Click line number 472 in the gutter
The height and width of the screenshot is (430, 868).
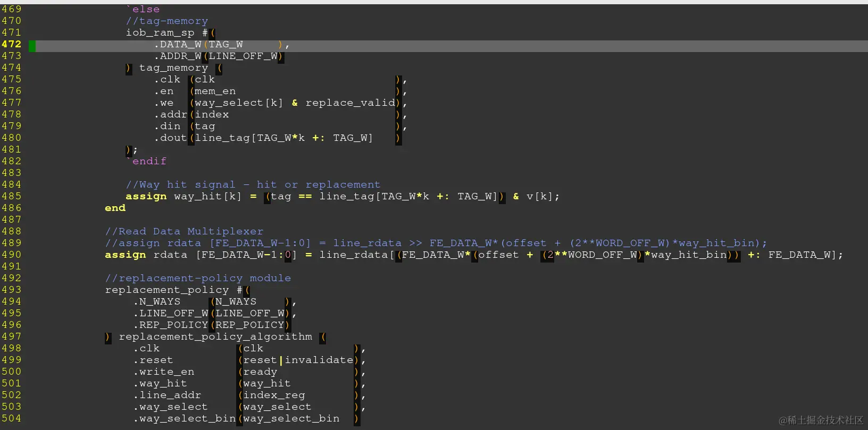click(x=11, y=44)
